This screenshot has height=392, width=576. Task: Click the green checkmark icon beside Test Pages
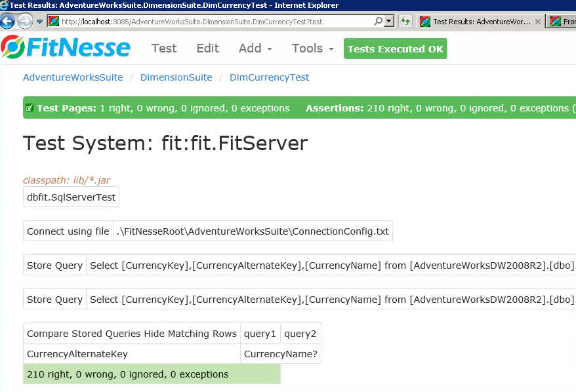point(30,108)
